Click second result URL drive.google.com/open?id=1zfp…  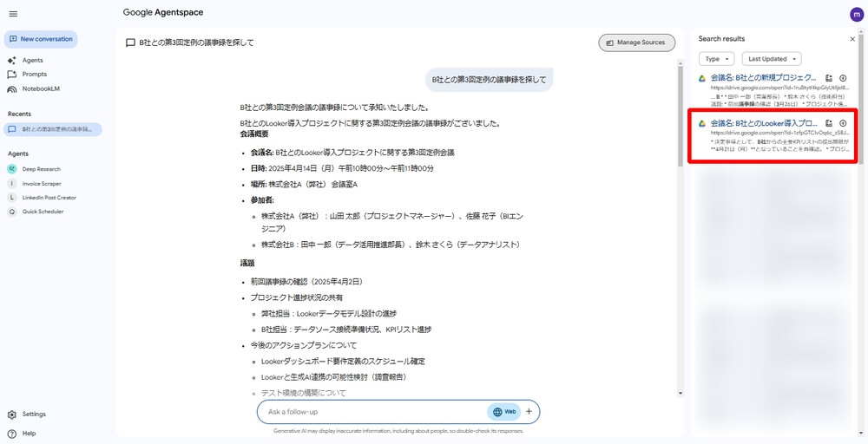[779, 133]
